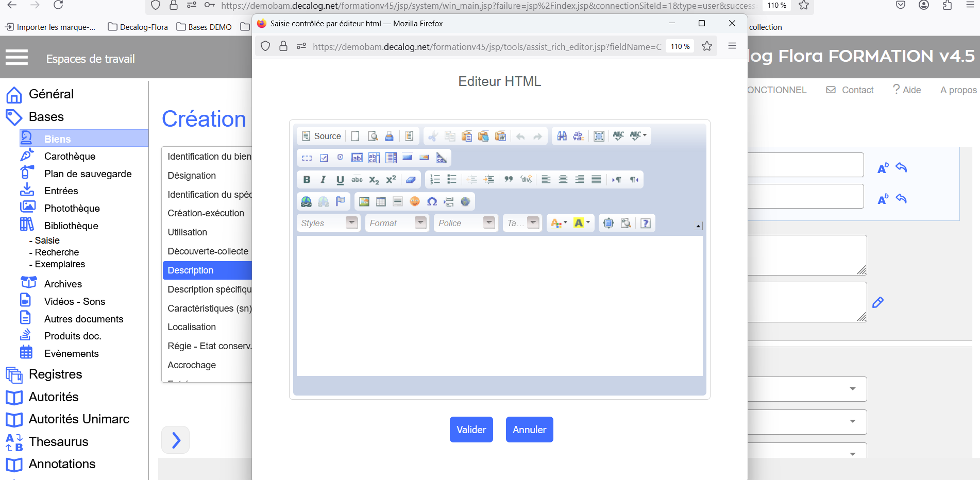The width and height of the screenshot is (980, 480).
Task: Insert a radio button form element
Action: (x=340, y=158)
